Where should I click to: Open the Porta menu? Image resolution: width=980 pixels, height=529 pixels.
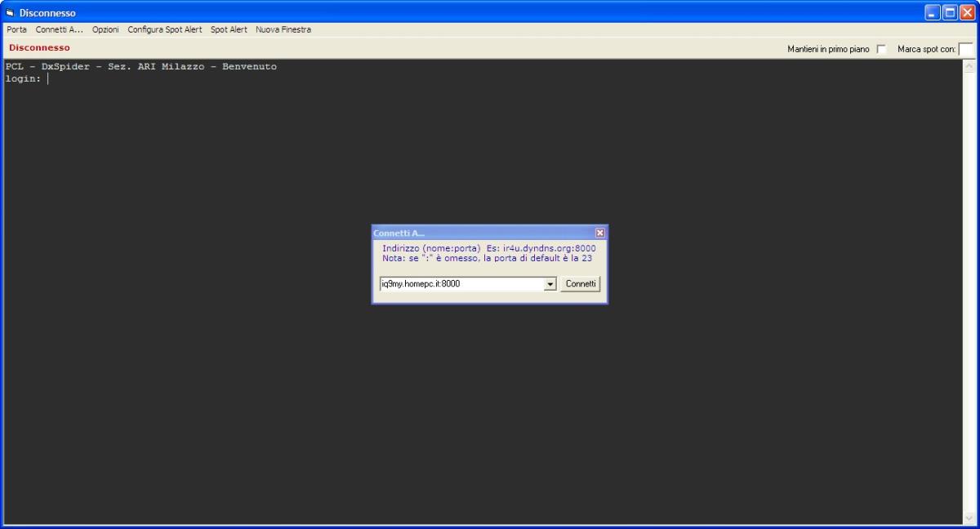(16, 29)
